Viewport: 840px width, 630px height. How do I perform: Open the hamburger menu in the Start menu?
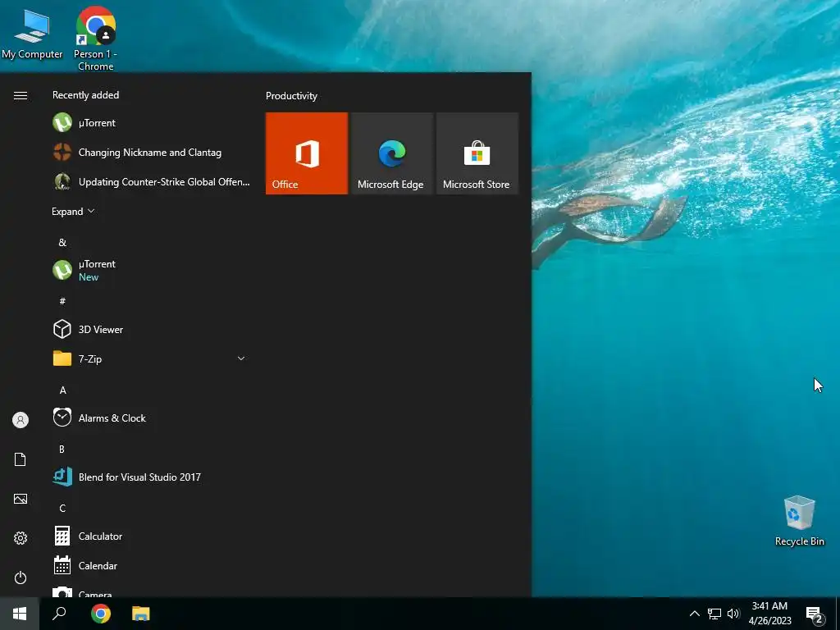click(21, 95)
